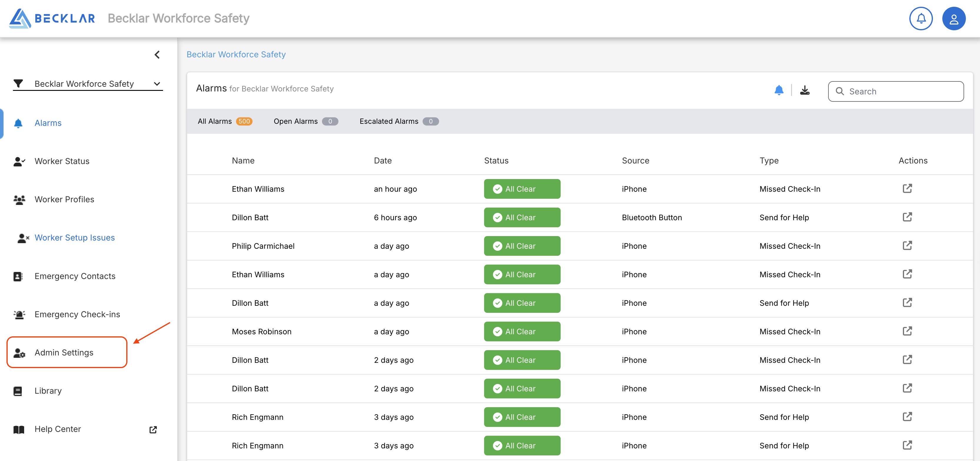The image size is (980, 461).
Task: Click the Alarms bell sidebar icon
Action: [x=18, y=123]
